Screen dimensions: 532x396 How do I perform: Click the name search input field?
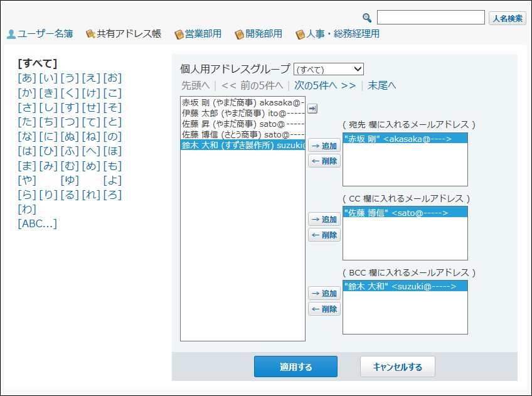pyautogui.click(x=431, y=18)
